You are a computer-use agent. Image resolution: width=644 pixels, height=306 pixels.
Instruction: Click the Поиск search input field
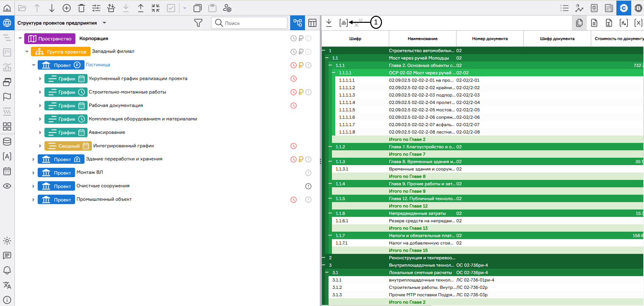[x=254, y=23]
